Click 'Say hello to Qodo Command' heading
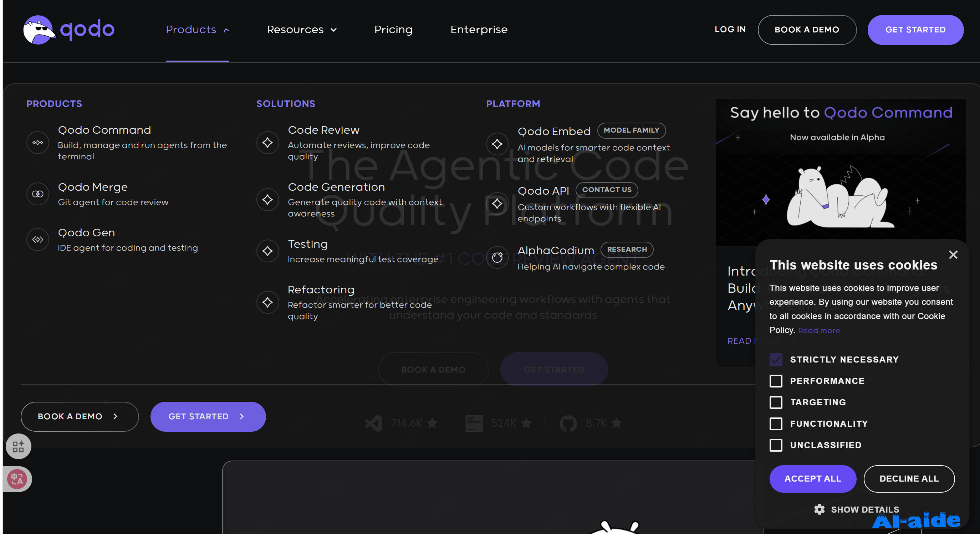 841,113
